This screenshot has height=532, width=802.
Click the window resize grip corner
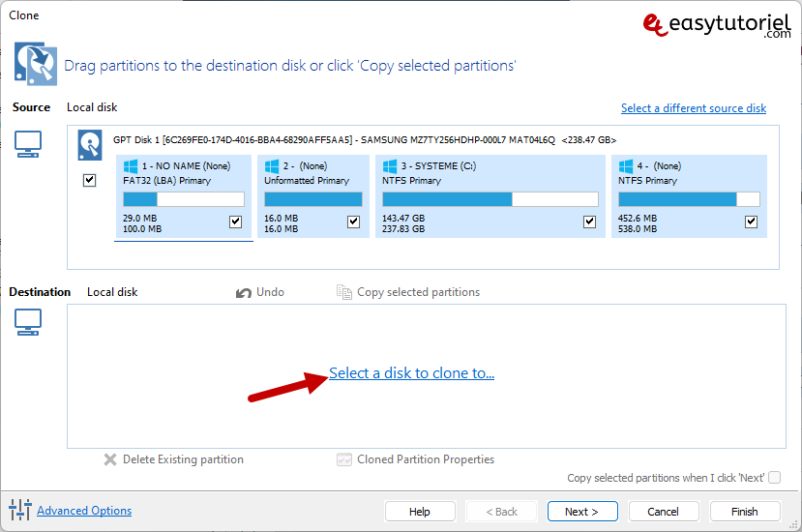tap(794, 525)
